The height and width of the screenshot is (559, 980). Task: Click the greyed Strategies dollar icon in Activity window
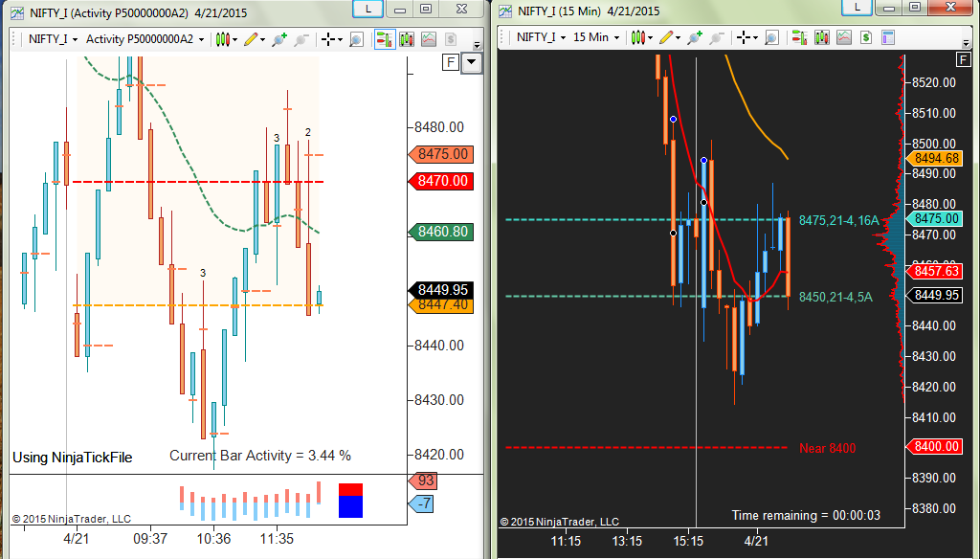pyautogui.click(x=451, y=39)
